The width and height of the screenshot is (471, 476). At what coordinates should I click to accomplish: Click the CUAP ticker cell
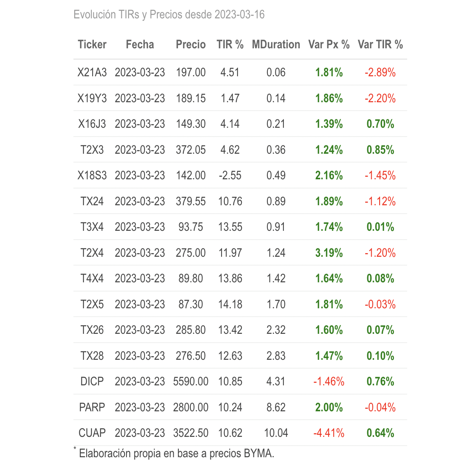pos(92,433)
